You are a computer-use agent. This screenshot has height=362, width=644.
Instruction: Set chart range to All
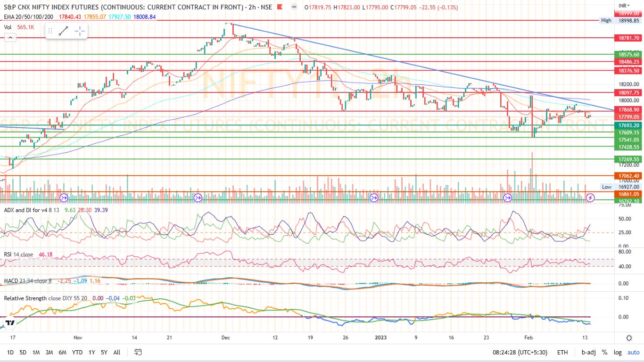click(x=117, y=352)
